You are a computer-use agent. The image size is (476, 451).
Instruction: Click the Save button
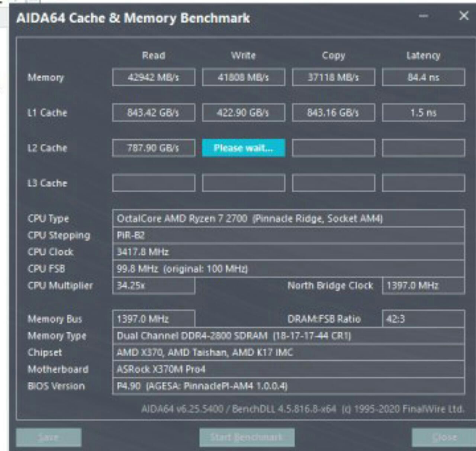49,437
